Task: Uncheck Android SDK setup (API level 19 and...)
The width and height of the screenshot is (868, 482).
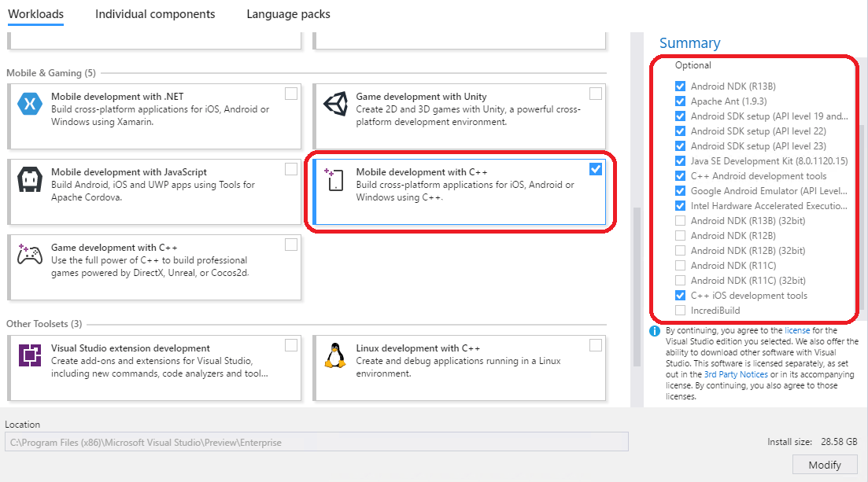Action: click(x=681, y=116)
